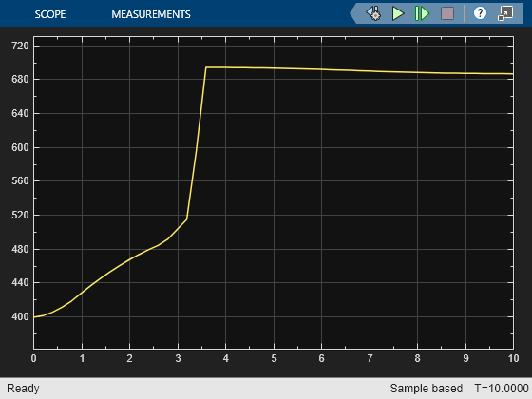Open the Step Back configuration gear icon
This screenshot has height=399, width=532.
pos(373,13)
